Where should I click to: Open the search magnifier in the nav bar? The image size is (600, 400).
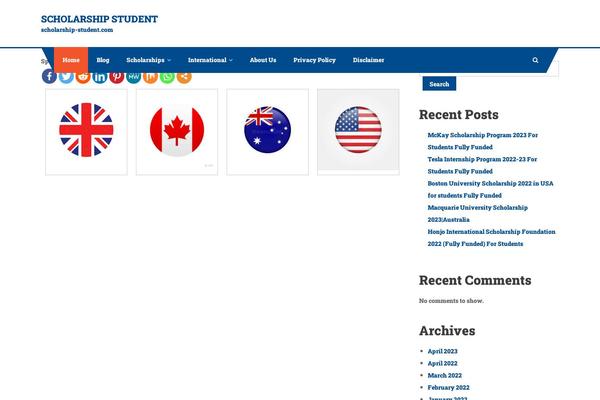[x=535, y=60]
